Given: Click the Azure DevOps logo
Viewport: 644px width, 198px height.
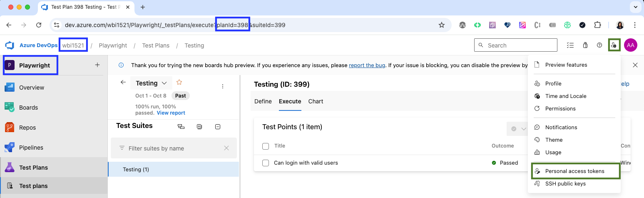Looking at the screenshot, I should click(9, 45).
